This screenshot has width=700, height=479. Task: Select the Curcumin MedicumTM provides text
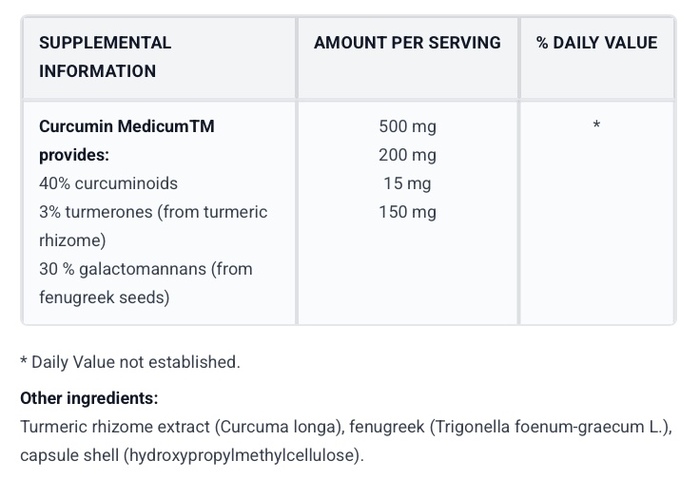click(x=127, y=141)
